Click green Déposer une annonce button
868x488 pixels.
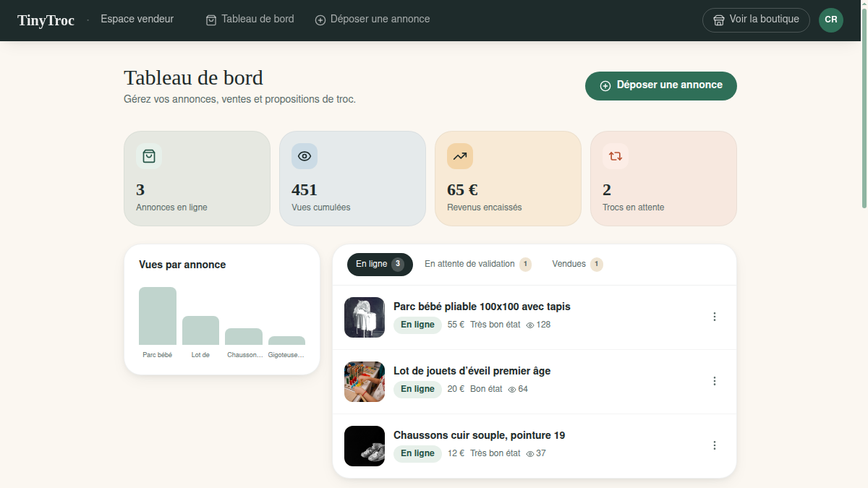point(661,85)
